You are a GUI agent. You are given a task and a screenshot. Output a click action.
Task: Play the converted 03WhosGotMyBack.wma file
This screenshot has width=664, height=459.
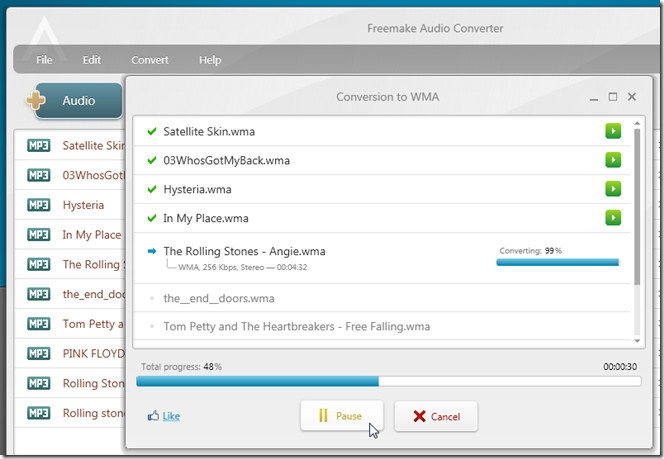(613, 160)
